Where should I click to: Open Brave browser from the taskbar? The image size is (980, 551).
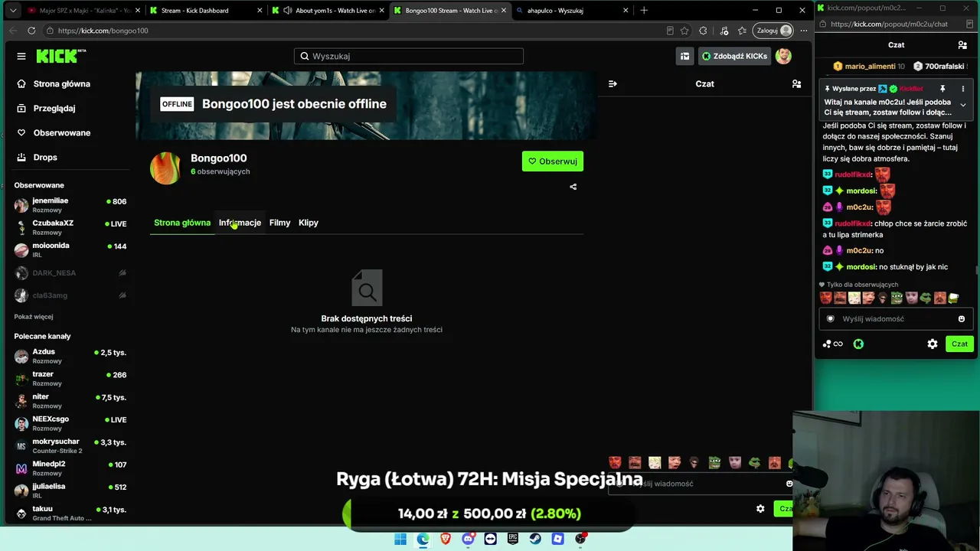point(446,539)
